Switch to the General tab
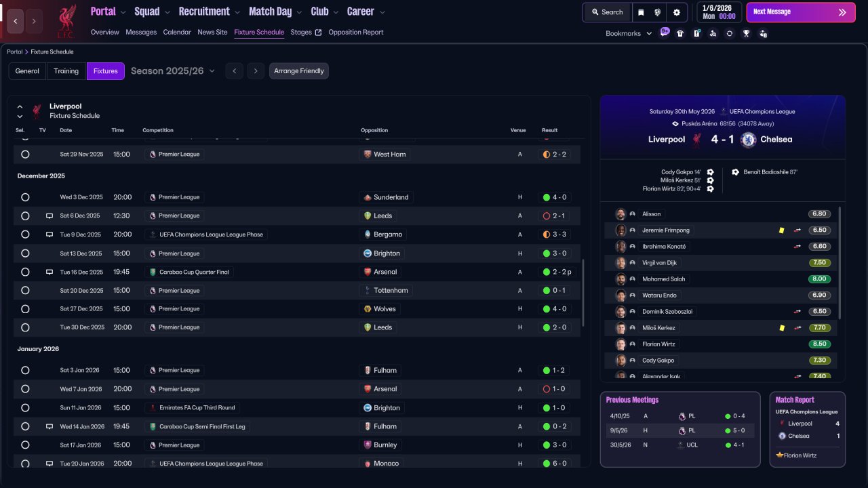 [x=27, y=71]
